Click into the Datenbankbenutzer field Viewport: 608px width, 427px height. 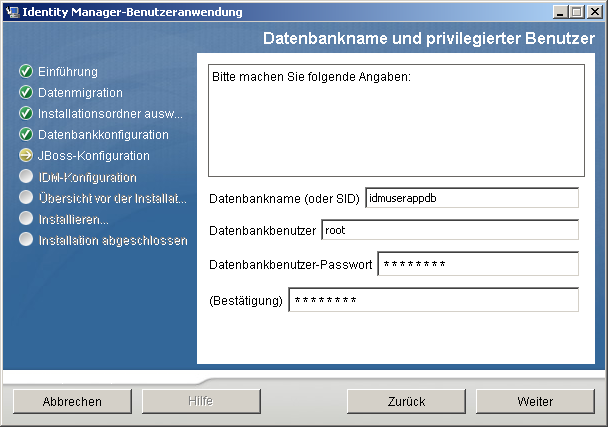click(449, 230)
